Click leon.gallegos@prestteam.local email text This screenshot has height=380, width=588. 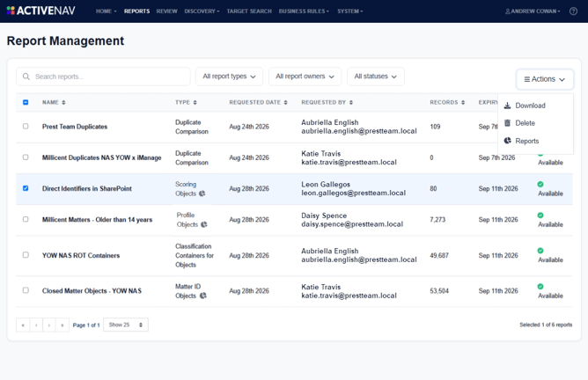(x=353, y=193)
